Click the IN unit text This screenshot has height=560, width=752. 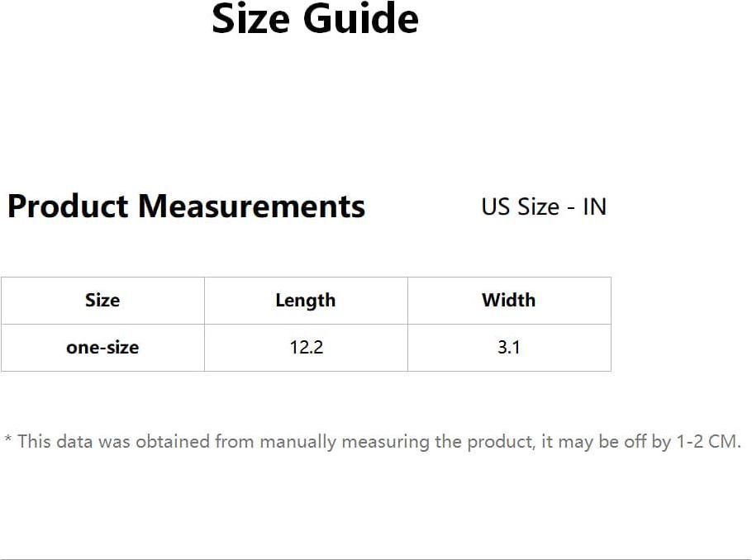click(x=595, y=206)
